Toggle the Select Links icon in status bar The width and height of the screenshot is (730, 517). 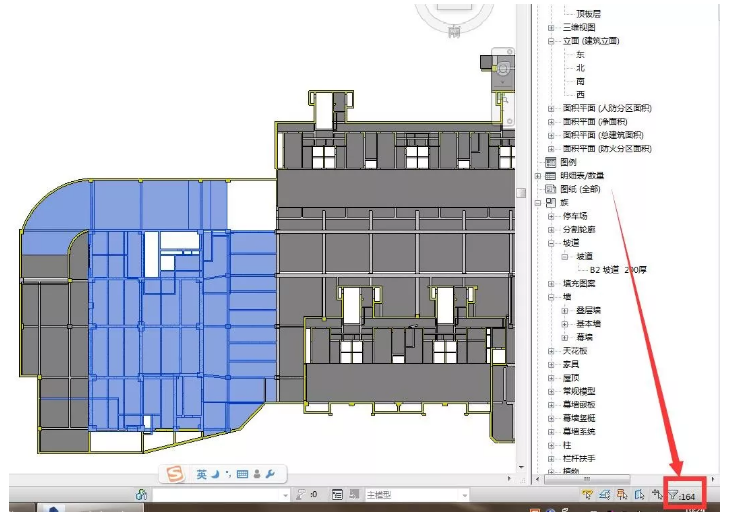(587, 495)
